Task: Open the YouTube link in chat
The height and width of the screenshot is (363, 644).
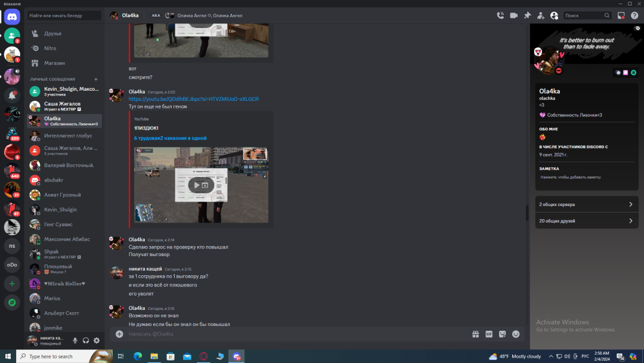Action: point(193,99)
